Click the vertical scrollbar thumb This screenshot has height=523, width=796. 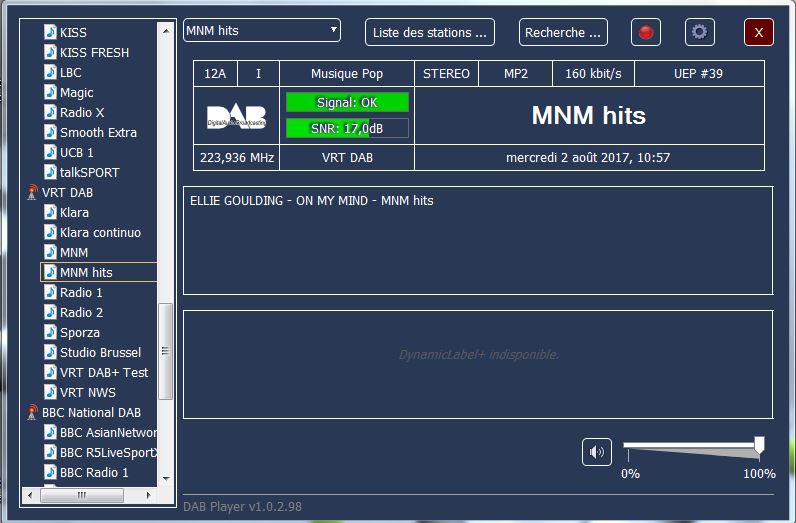[165, 351]
